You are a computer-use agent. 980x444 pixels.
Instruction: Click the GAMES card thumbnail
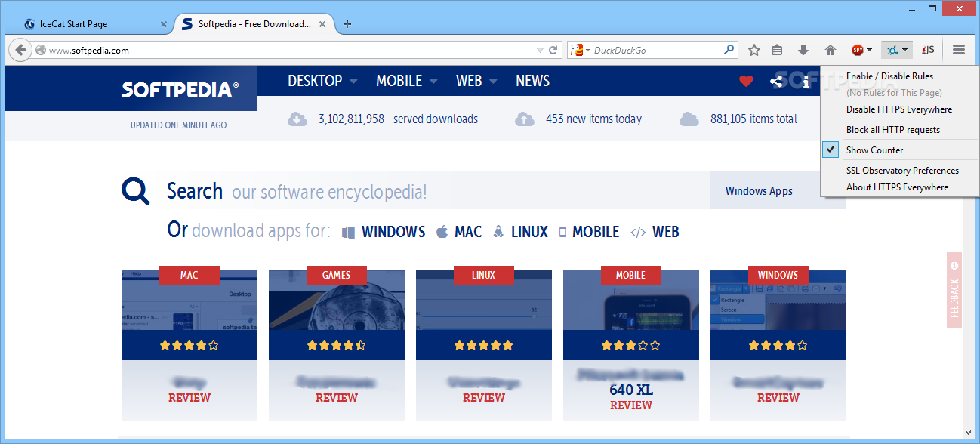pyautogui.click(x=337, y=301)
